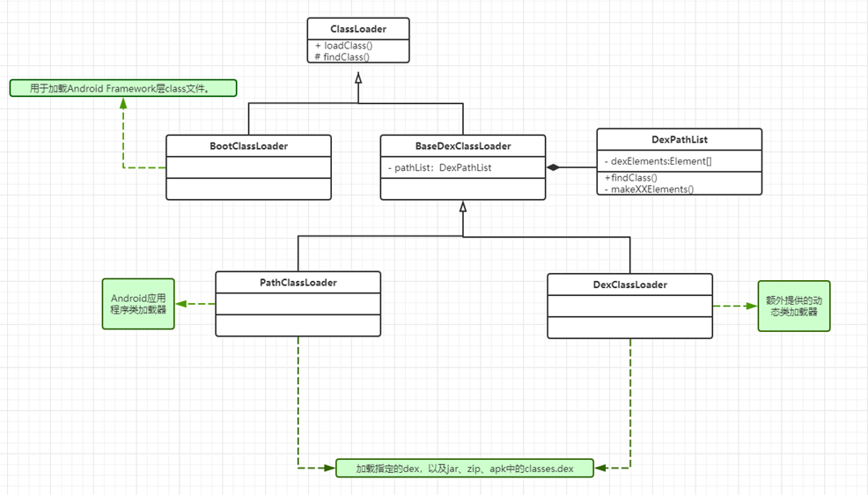Click the +findClass() method in DexPathList
The width and height of the screenshot is (868, 495).
[x=630, y=178]
